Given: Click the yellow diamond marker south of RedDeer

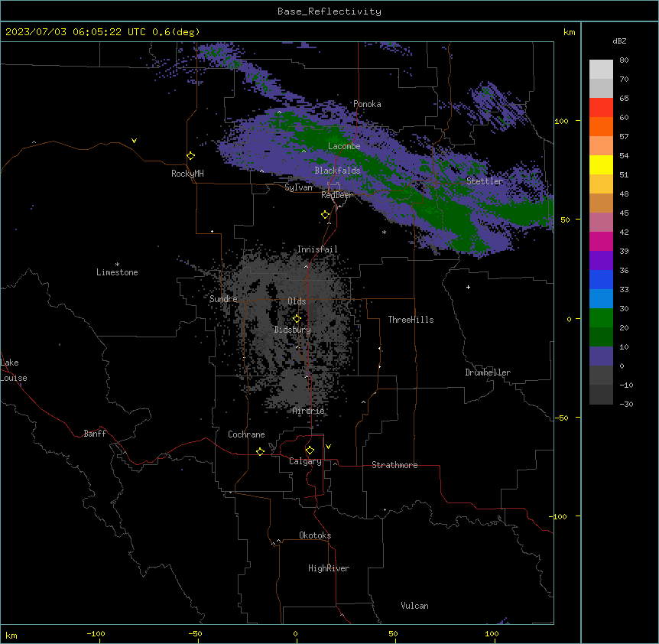Looking at the screenshot, I should point(326,215).
